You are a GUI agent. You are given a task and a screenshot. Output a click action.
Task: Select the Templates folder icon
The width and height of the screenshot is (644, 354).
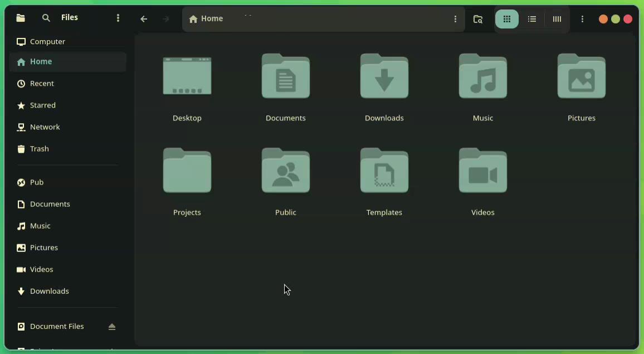pos(384,171)
